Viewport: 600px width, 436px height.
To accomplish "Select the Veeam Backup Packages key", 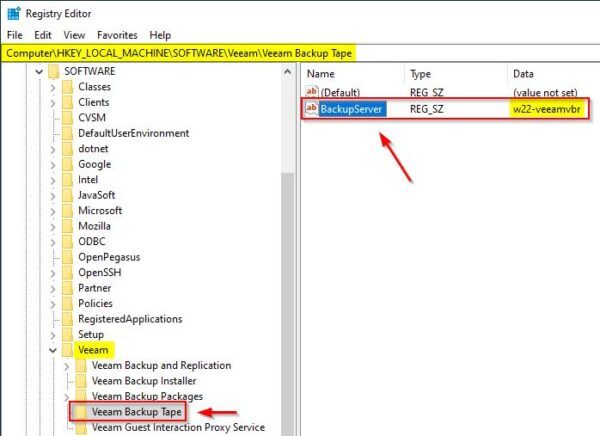I will (147, 396).
